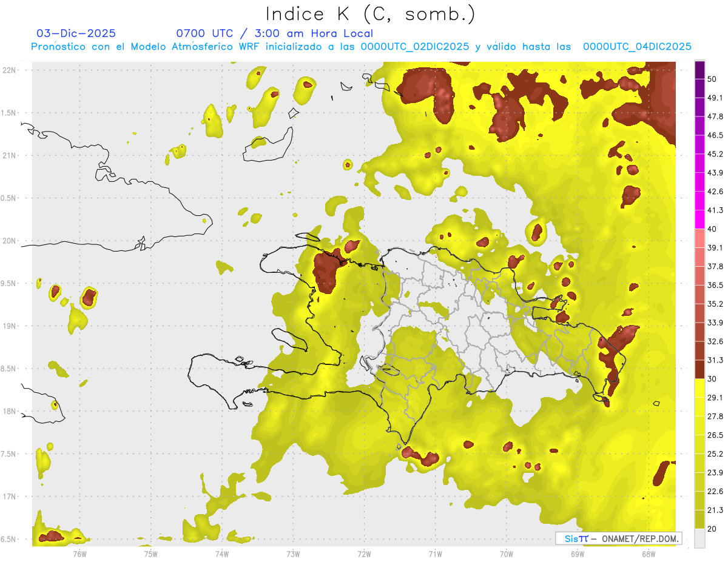
Task: Select the date text "03-Dic-2025"
Action: (76, 33)
